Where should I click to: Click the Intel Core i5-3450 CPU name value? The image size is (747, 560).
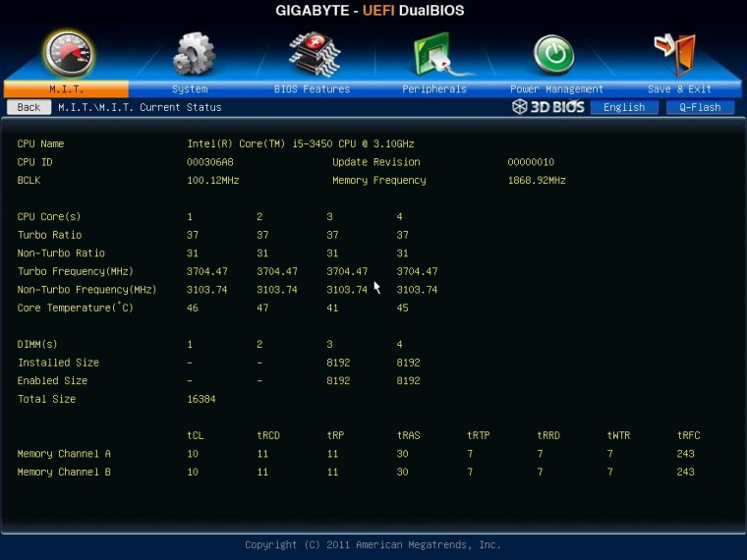coord(301,143)
